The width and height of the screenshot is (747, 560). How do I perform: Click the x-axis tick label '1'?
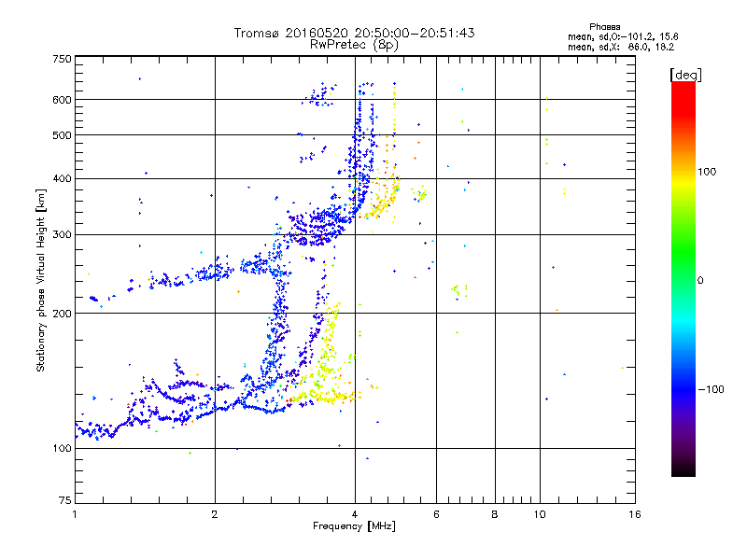[75, 514]
